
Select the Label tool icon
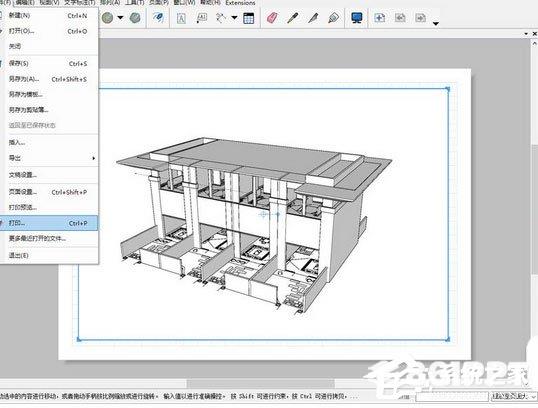pyautogui.click(x=201, y=18)
